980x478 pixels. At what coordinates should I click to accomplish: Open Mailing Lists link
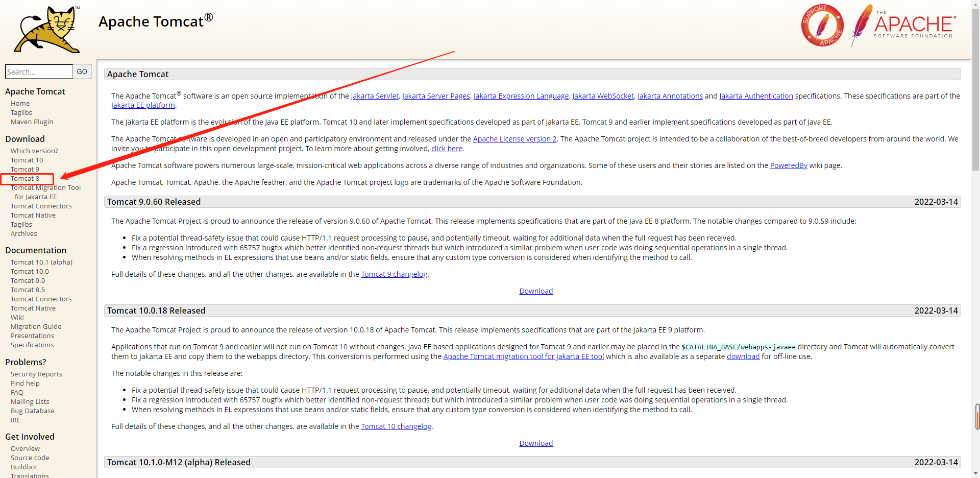coord(30,401)
